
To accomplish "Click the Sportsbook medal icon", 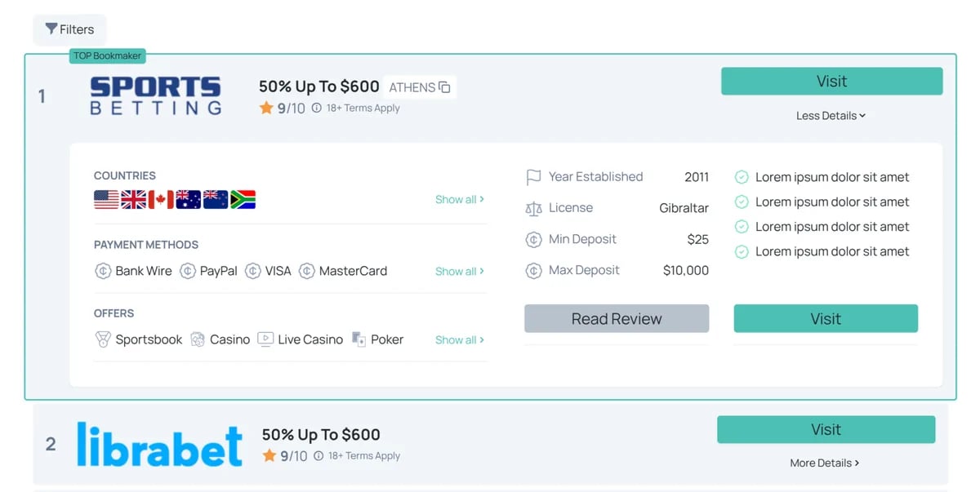I will pos(103,339).
